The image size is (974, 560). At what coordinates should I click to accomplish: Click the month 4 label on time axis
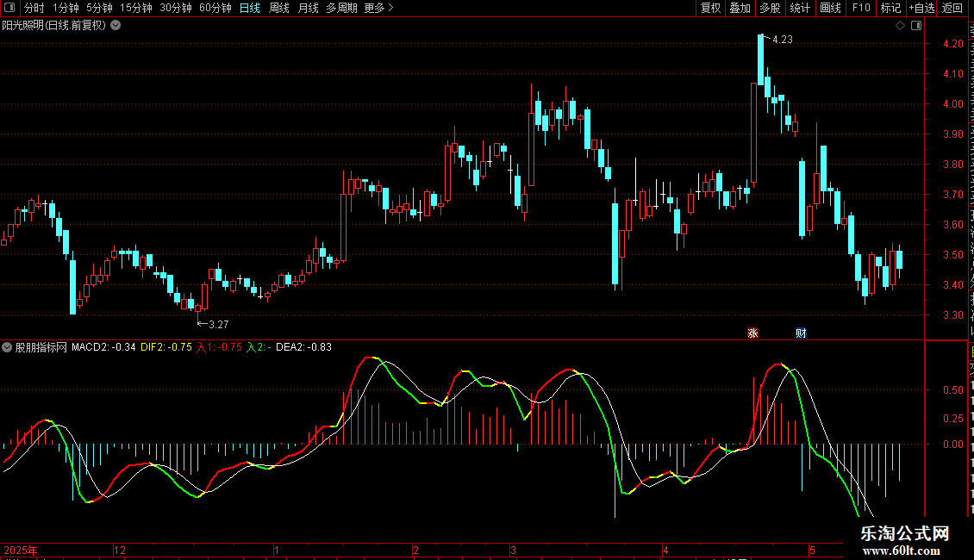tap(666, 550)
